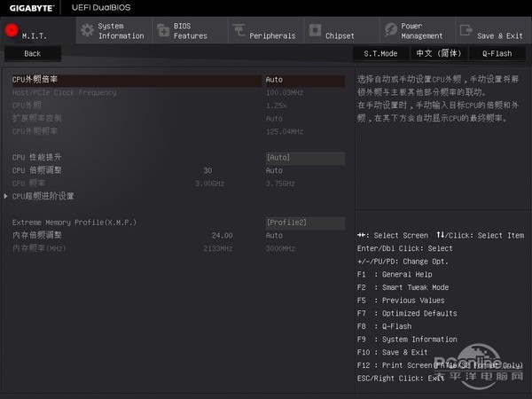
Task: Expand the CPU超频进阶设置 submenu
Action: pos(43,196)
